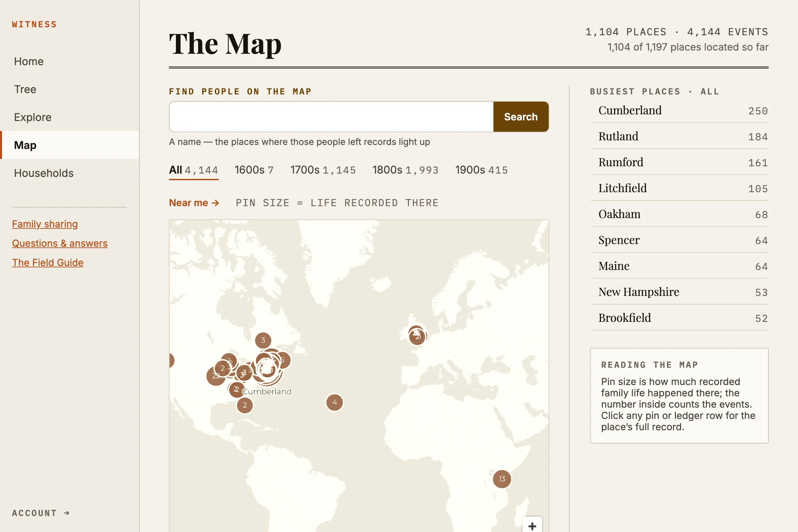Click the Near me link
Image resolution: width=798 pixels, height=532 pixels.
click(194, 203)
